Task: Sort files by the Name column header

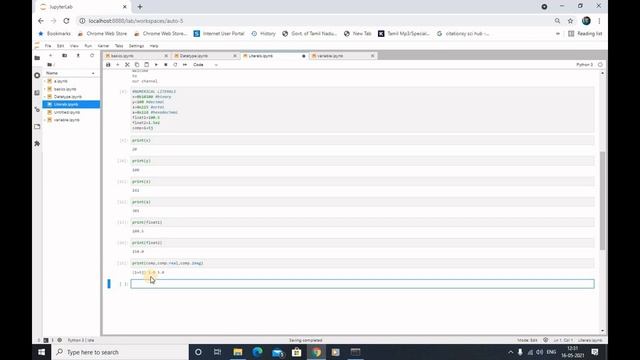Action: (x=70, y=73)
